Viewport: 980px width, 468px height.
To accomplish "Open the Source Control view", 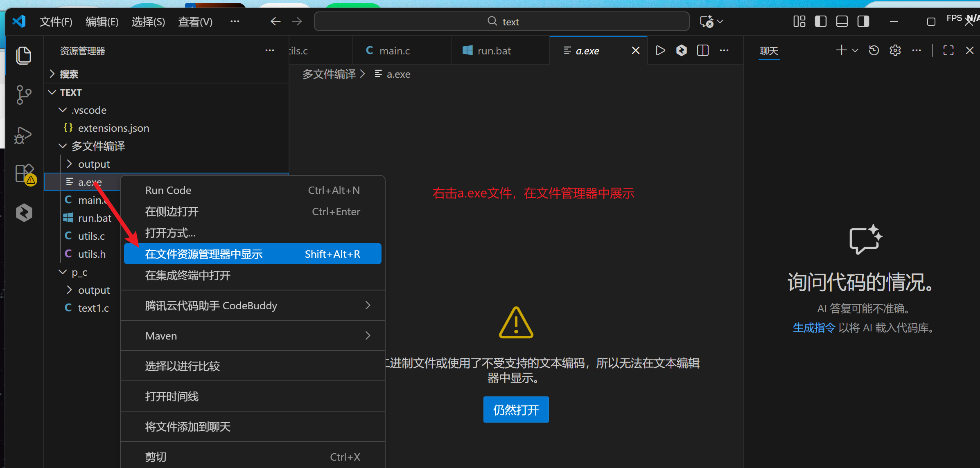I will (x=24, y=94).
